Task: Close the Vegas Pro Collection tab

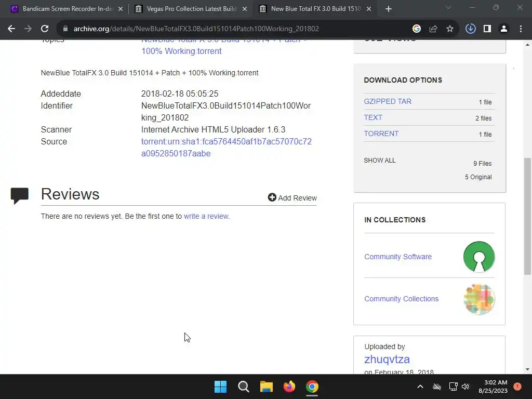Action: (x=245, y=9)
